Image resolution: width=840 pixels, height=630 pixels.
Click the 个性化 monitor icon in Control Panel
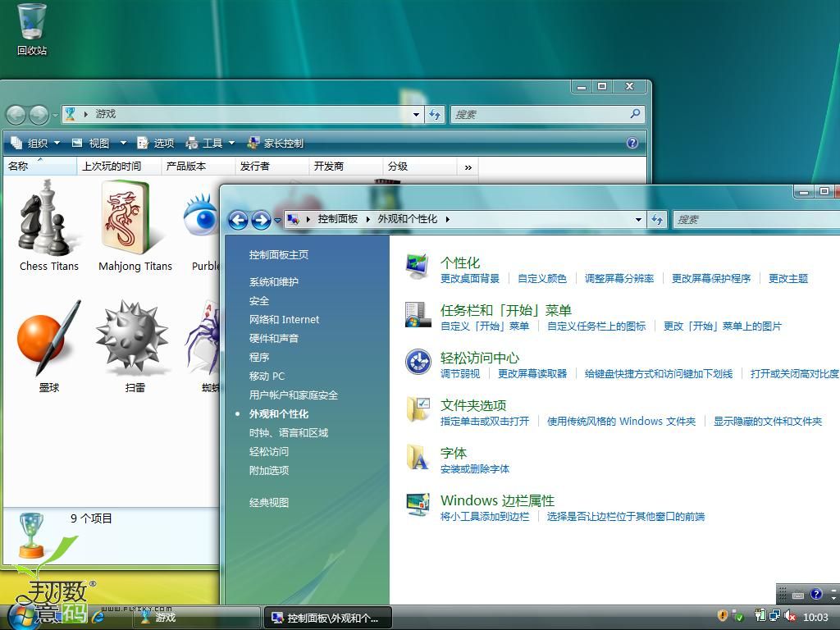point(418,267)
